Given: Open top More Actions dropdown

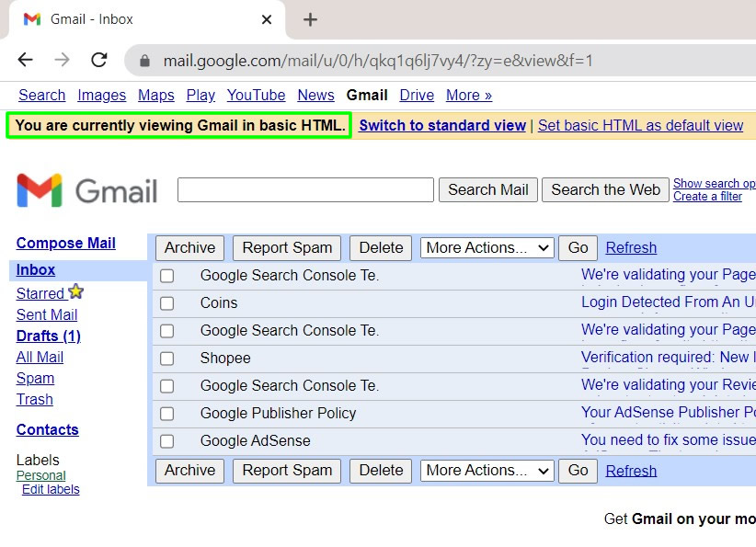Looking at the screenshot, I should [x=487, y=247].
